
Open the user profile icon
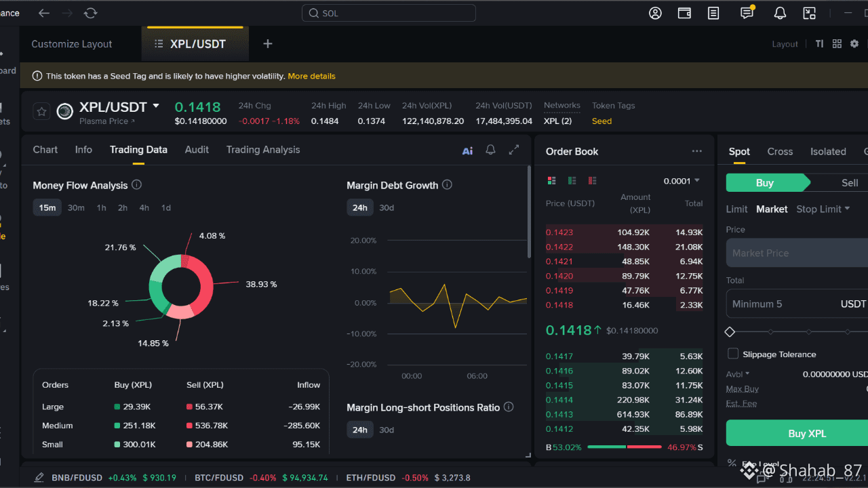coord(655,13)
